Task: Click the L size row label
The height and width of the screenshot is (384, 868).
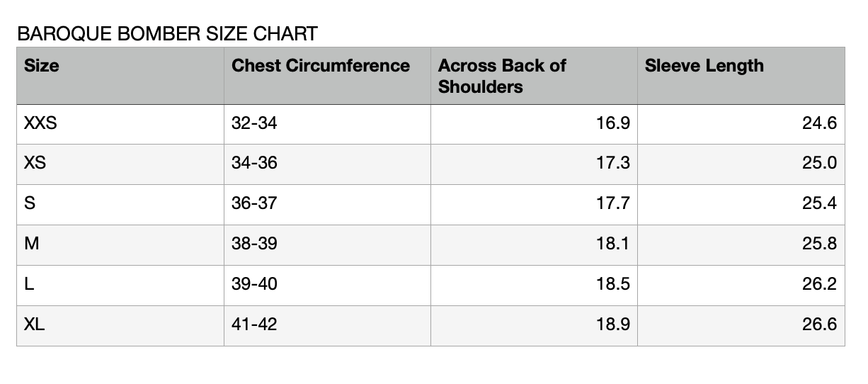Action: 29,284
